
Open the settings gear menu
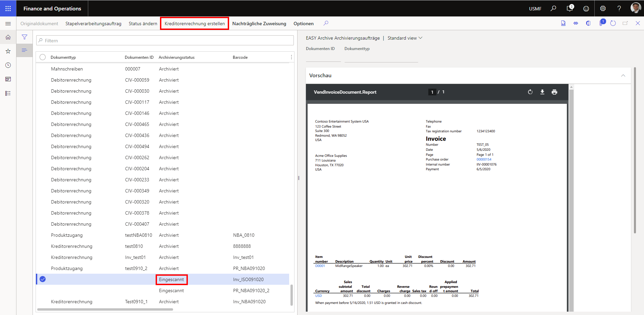tap(603, 9)
